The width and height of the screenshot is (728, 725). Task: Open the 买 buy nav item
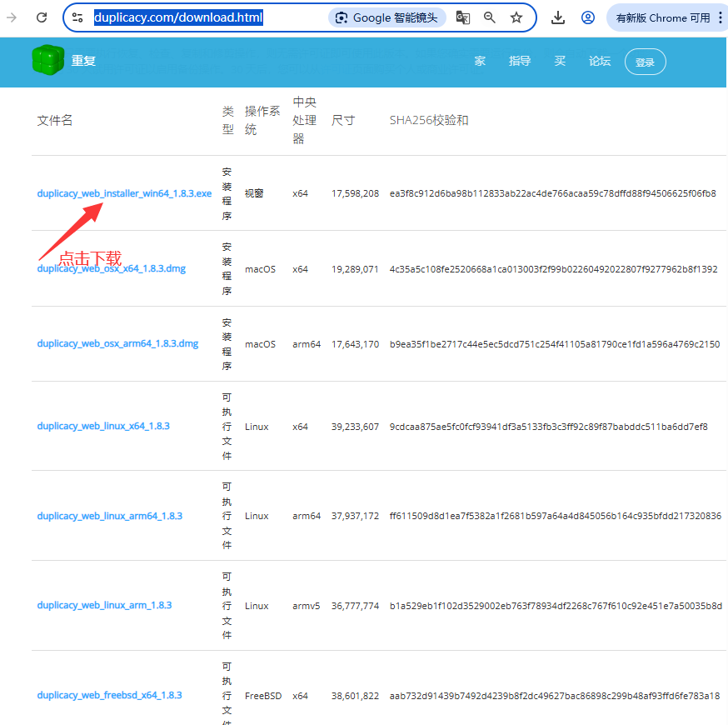click(x=560, y=61)
